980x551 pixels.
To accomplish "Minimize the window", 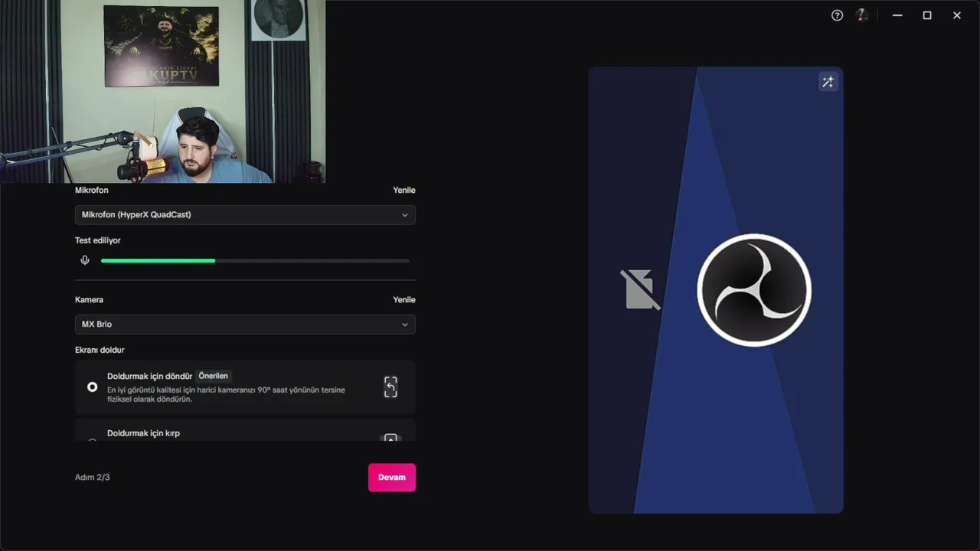I will click(897, 15).
